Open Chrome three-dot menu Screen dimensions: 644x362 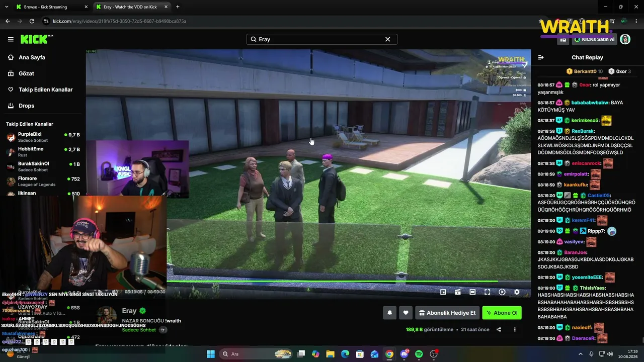pos(635,21)
